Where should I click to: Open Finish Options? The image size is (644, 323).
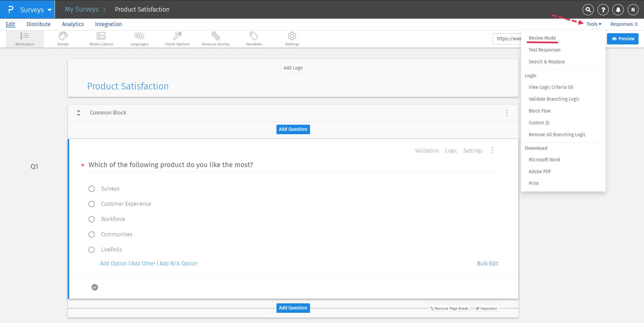point(177,38)
